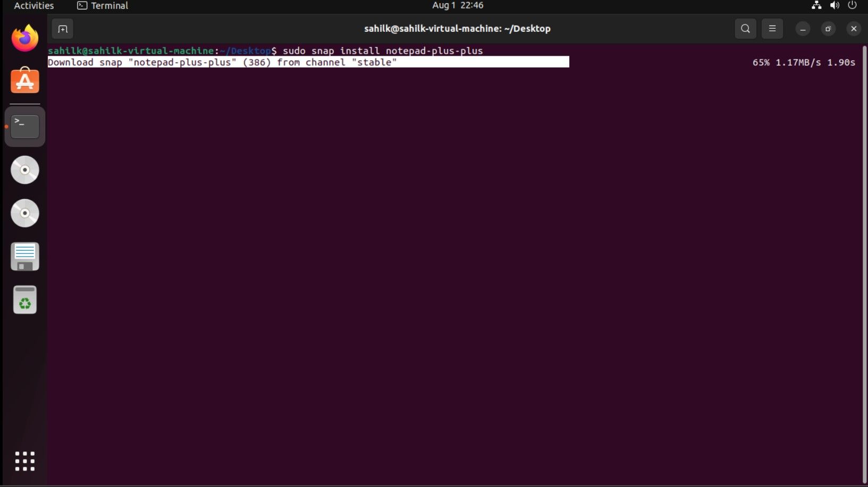Select the Terminal icon in the dock
The width and height of the screenshot is (868, 487).
(x=25, y=126)
